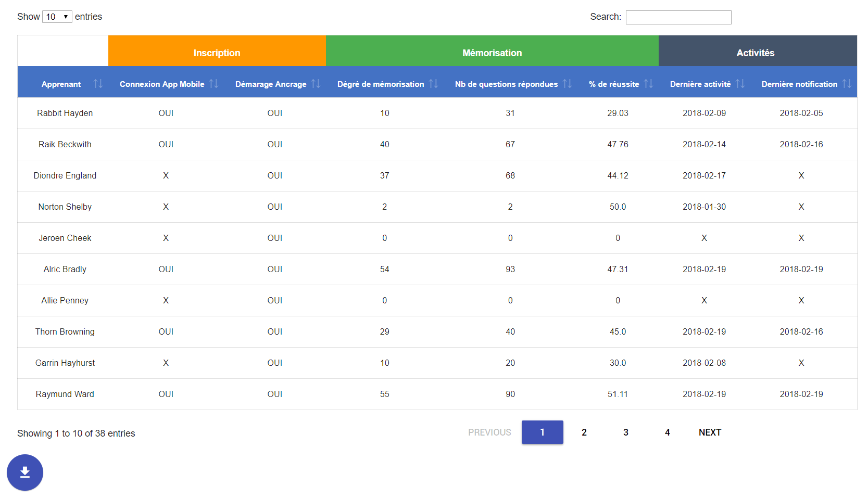Focus the Search input field
The width and height of the screenshot is (868, 498).
[678, 17]
